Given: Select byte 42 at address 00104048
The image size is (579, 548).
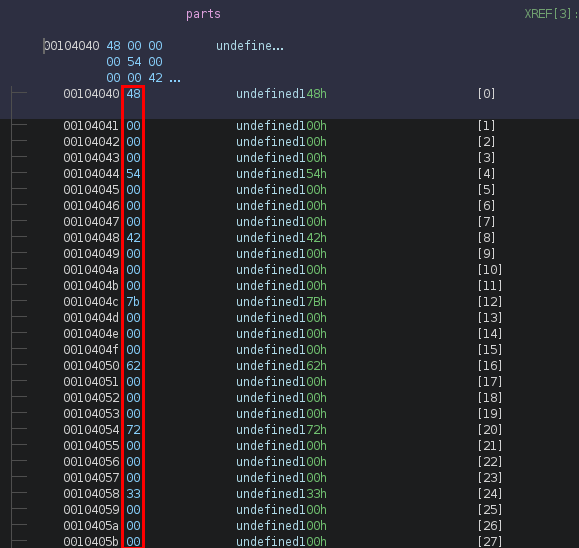Looking at the screenshot, I should 133,238.
